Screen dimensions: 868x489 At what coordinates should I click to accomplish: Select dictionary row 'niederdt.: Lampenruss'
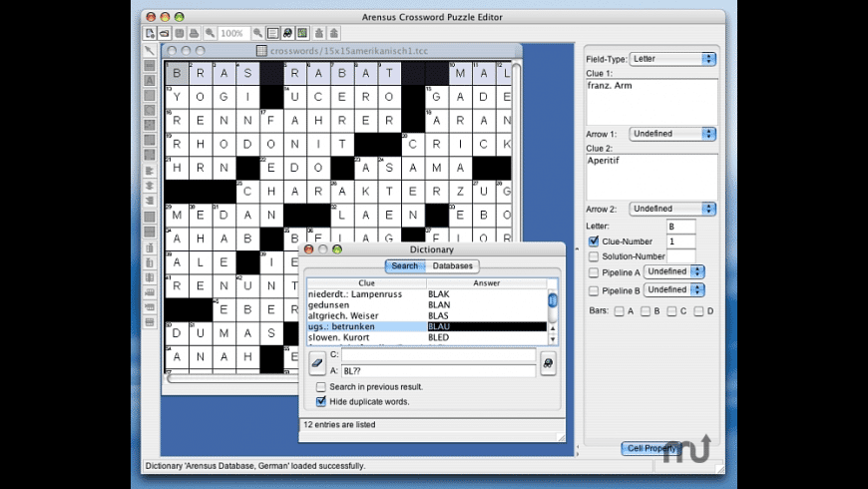point(427,294)
